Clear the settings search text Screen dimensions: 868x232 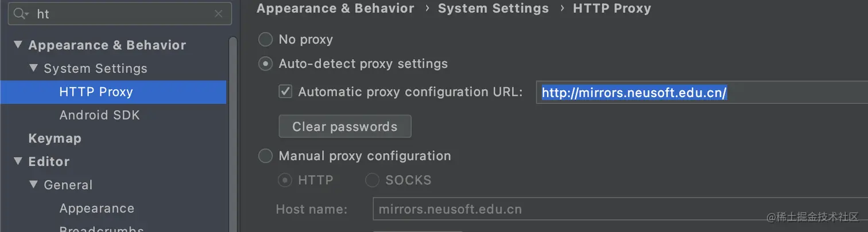[219, 14]
